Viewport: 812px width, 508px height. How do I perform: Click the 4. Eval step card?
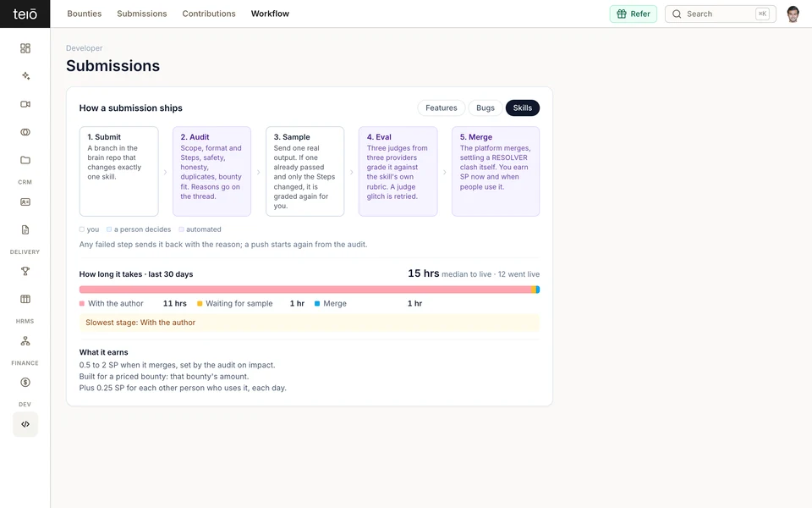[x=398, y=172]
